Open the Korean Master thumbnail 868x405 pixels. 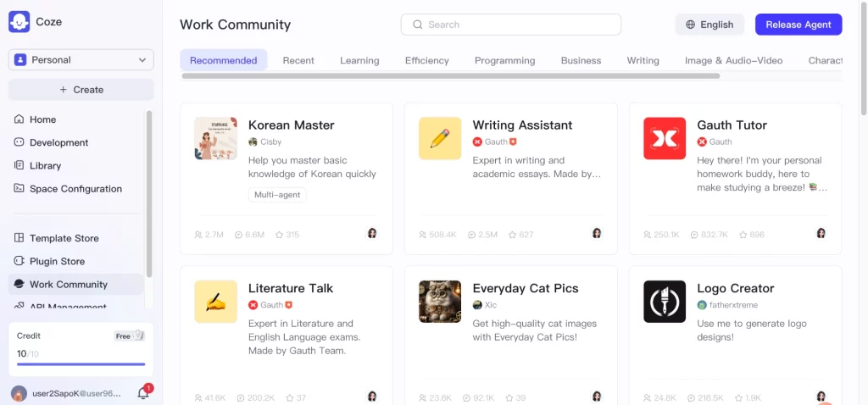point(216,138)
